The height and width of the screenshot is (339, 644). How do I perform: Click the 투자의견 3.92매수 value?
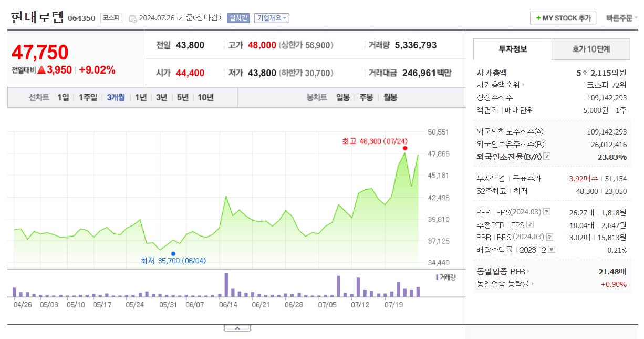pos(585,179)
